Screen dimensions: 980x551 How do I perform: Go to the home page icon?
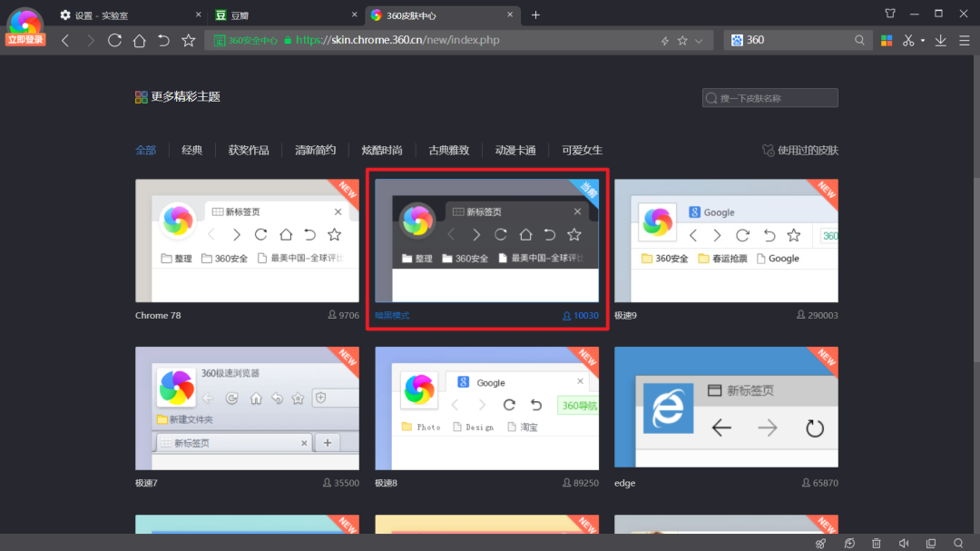point(139,40)
